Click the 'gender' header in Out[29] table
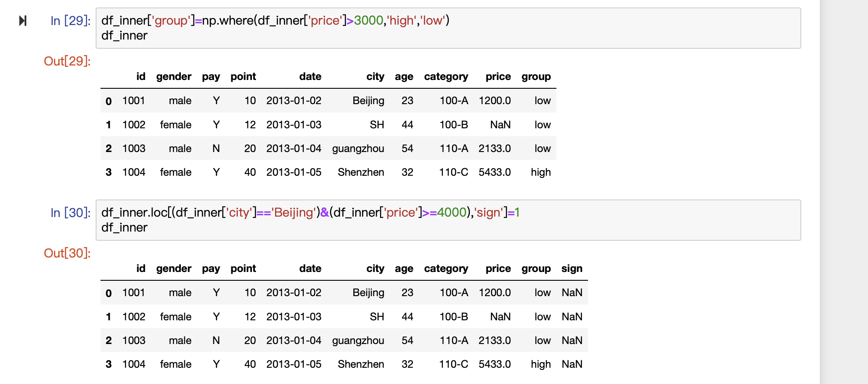 pos(174,76)
